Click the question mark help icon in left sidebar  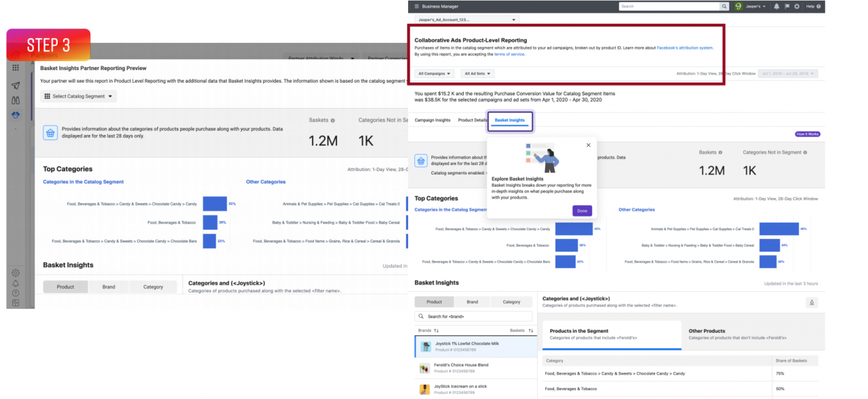coord(16,293)
